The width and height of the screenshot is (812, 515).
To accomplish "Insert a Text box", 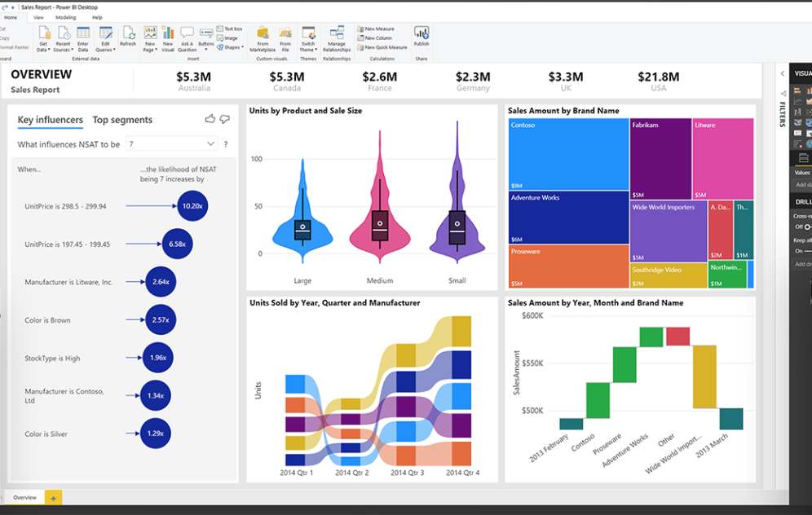I will 229,29.
